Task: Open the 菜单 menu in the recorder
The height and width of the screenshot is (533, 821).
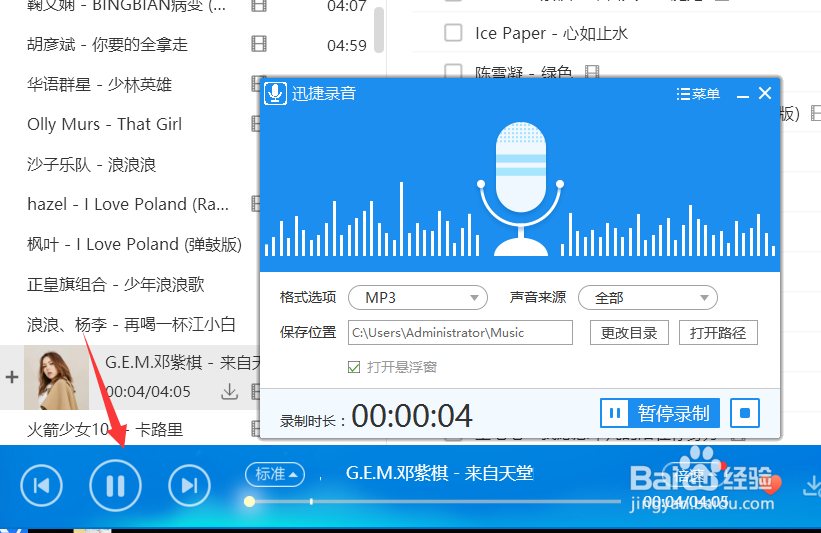Action: 698,94
